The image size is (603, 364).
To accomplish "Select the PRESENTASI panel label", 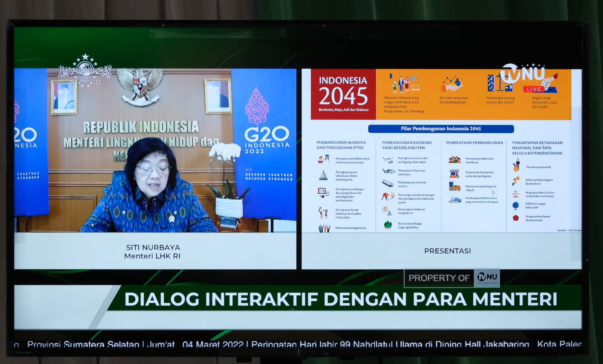I will coord(447,251).
